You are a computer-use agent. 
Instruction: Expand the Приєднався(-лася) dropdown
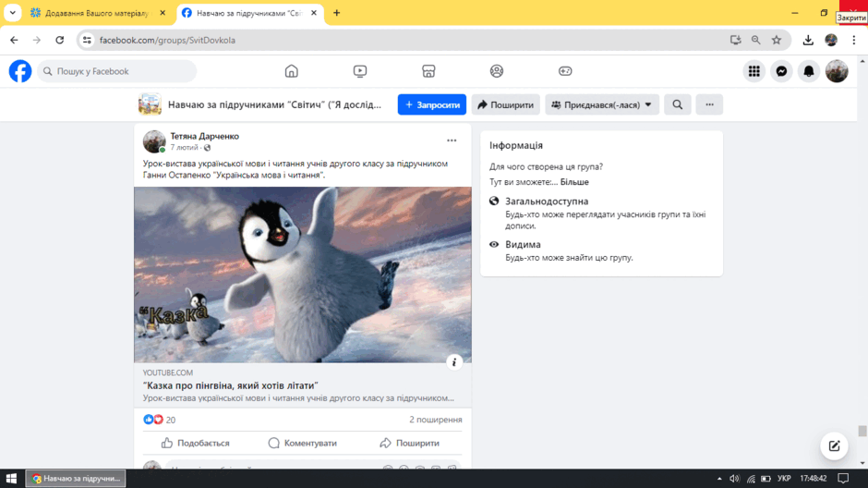tap(602, 104)
